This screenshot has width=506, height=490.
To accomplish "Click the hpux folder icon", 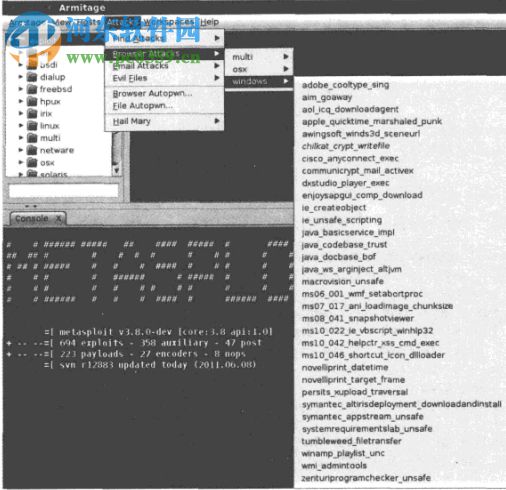I will click(32, 102).
